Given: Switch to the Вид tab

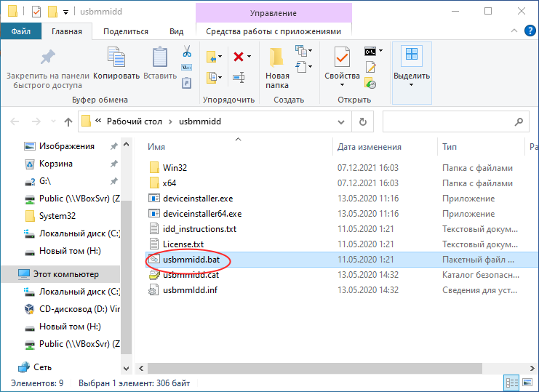Looking at the screenshot, I should point(176,31).
